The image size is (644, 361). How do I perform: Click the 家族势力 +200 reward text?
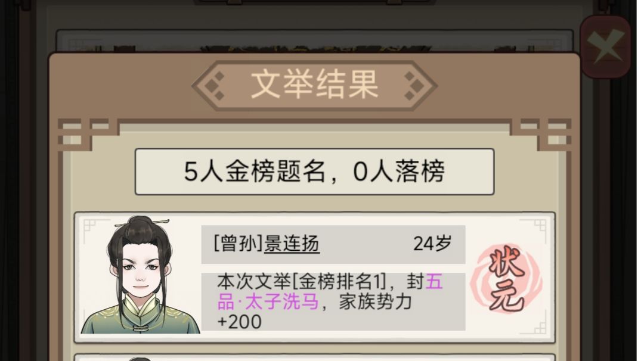[x=315, y=312]
